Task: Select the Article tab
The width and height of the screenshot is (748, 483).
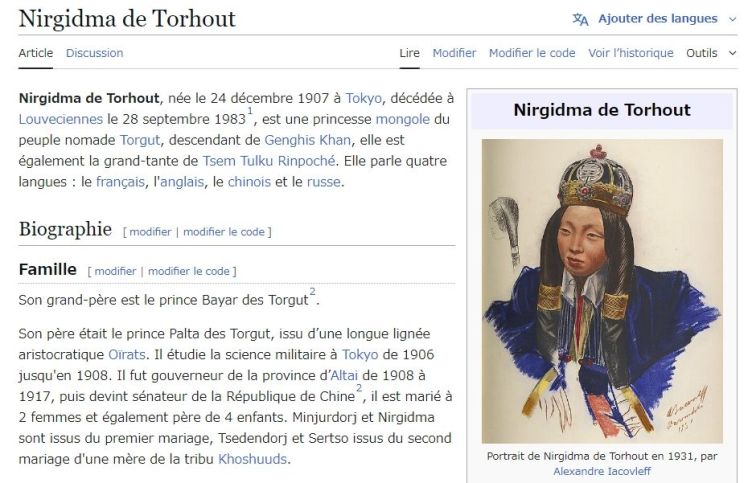Action: [x=36, y=53]
